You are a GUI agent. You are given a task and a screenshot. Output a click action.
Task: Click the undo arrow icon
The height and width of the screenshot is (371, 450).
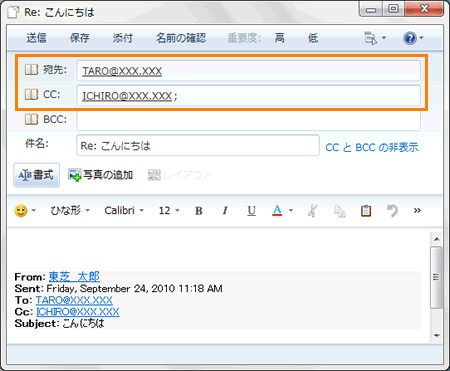[x=392, y=211]
